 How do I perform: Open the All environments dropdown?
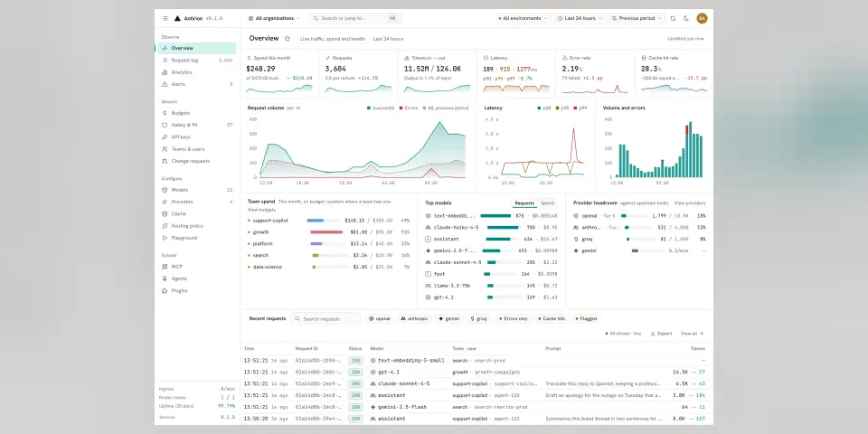click(523, 18)
